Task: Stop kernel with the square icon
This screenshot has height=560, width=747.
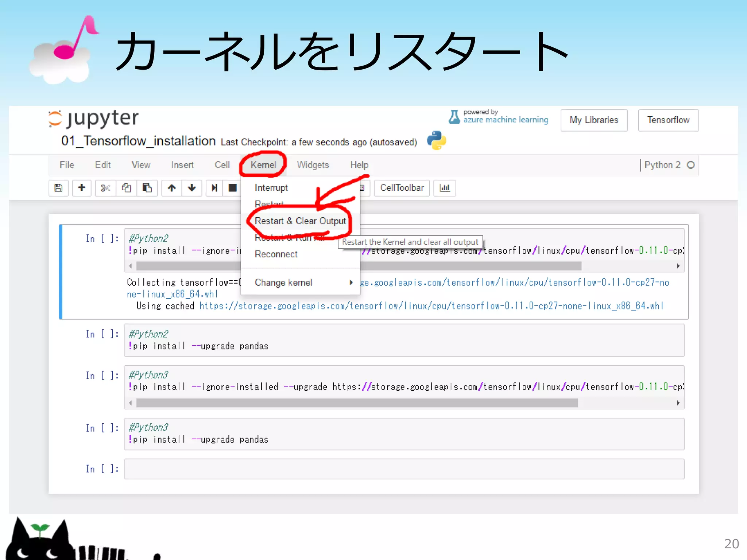Action: coord(232,188)
